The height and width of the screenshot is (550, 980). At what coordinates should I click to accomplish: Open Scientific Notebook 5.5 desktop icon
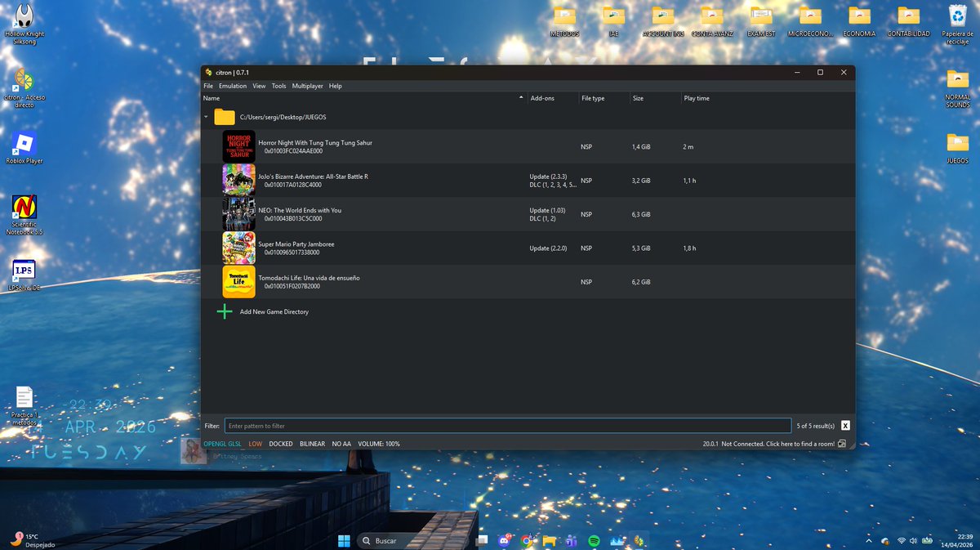[24, 216]
